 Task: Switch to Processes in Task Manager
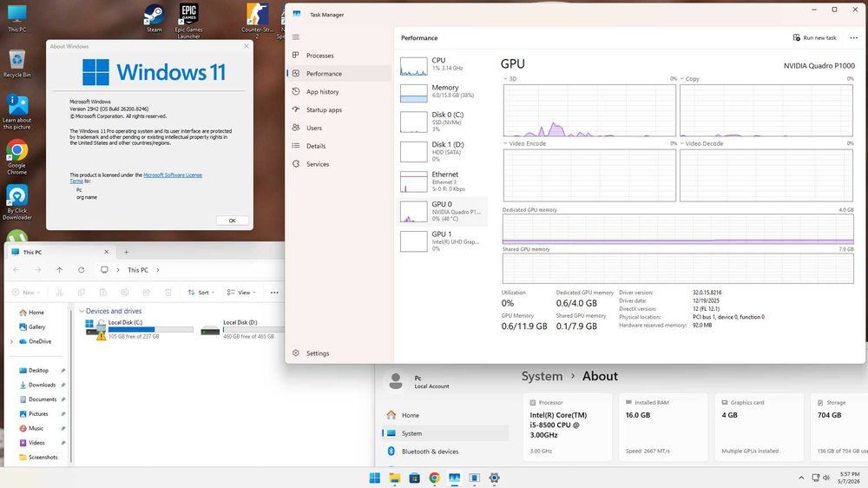pyautogui.click(x=339, y=56)
